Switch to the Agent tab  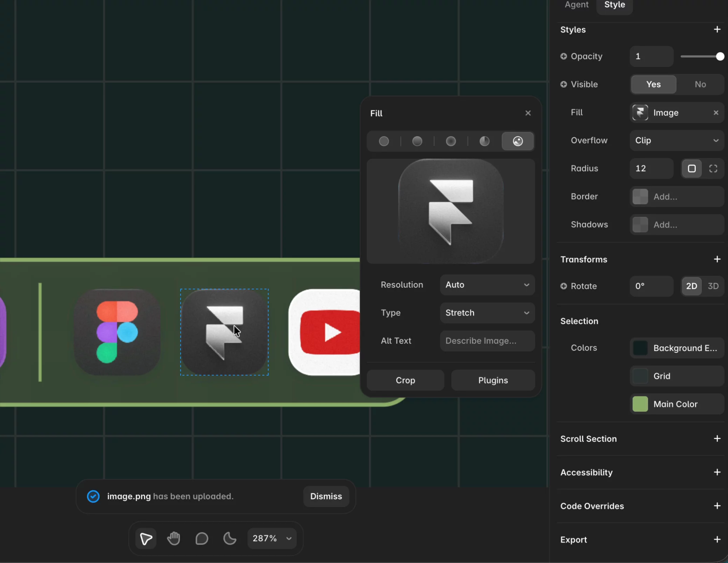coord(577,5)
